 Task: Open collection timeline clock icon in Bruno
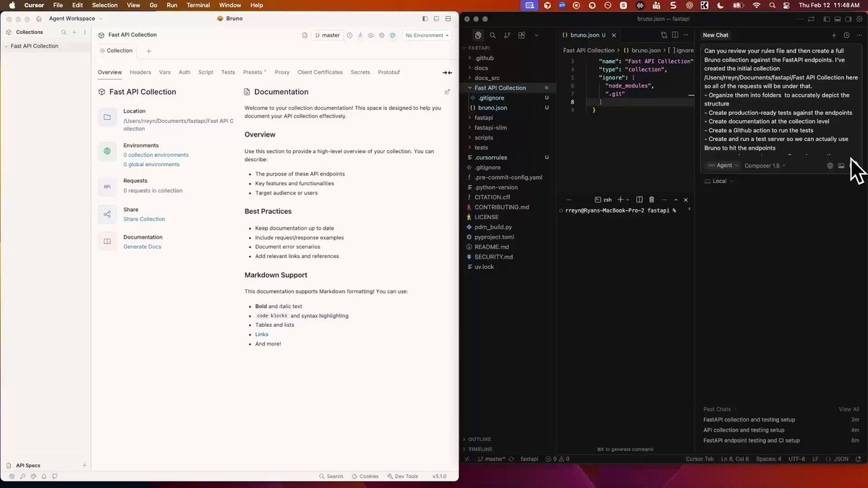349,35
